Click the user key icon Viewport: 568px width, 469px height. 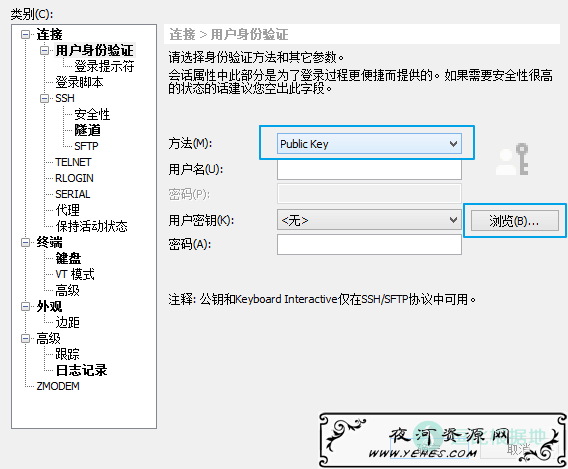click(x=512, y=159)
